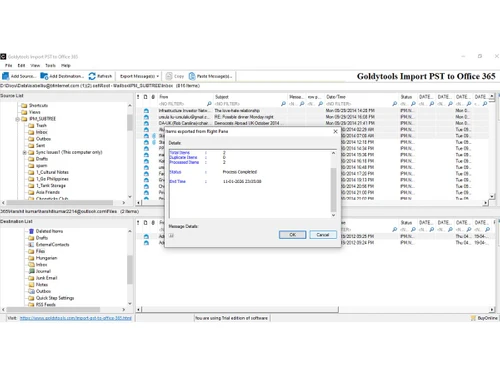
Task: Click the From column filter magnifier icon in source pane
Action: pyautogui.click(x=209, y=104)
